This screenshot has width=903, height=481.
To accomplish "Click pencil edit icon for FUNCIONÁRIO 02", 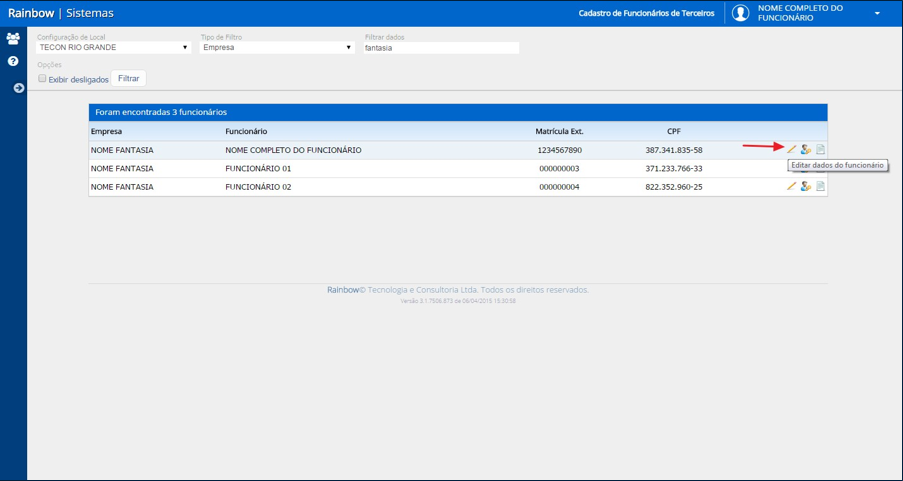I will 791,187.
